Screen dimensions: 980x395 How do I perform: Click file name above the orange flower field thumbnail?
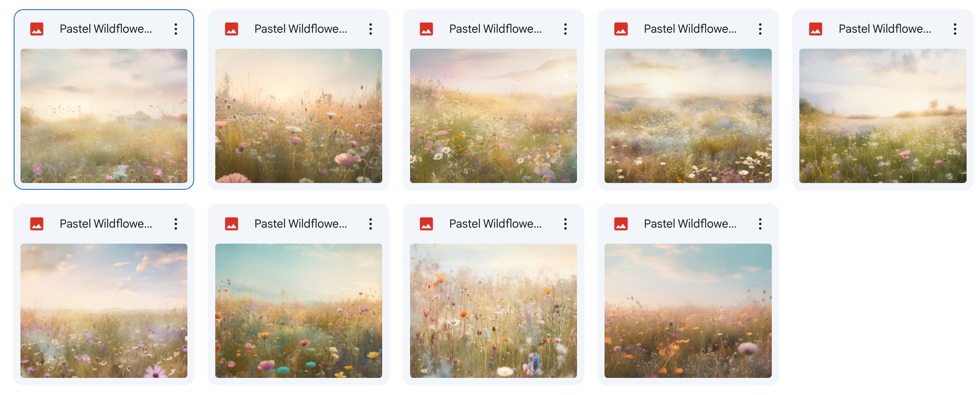pyautogui.click(x=690, y=224)
